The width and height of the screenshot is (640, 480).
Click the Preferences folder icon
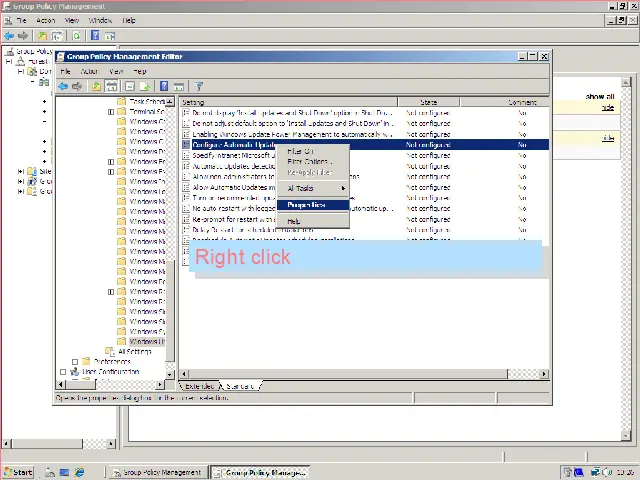[x=86, y=361]
